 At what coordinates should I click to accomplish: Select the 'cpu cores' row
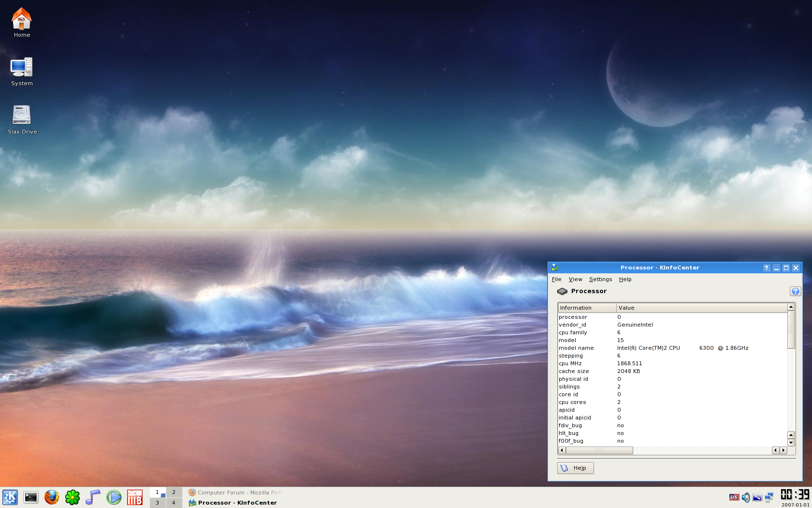tap(673, 402)
